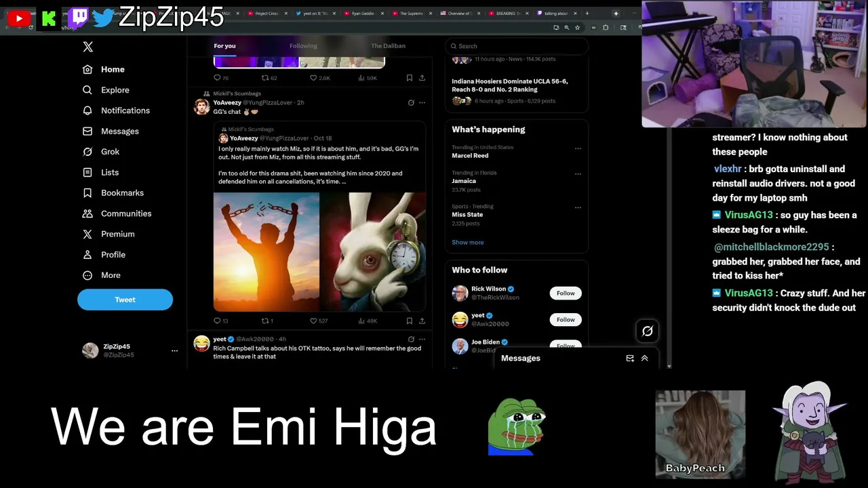
Task: Share the post with 49K views
Action: click(422, 321)
